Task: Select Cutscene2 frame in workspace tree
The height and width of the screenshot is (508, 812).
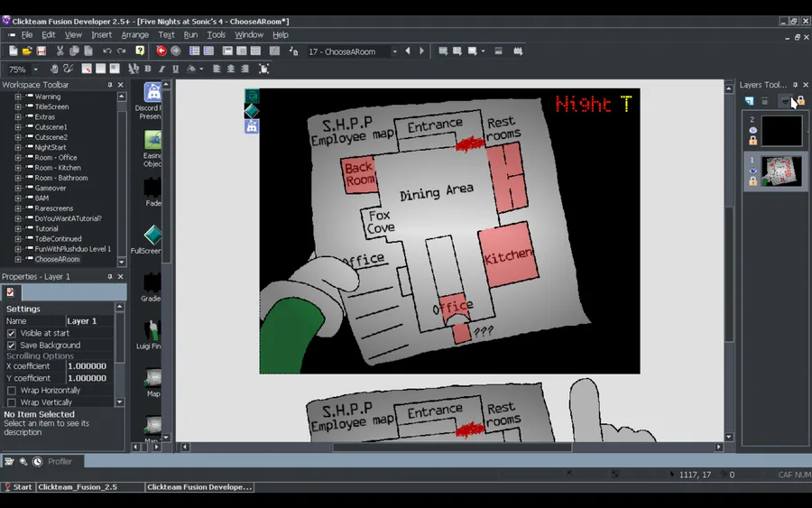Action: pos(51,137)
